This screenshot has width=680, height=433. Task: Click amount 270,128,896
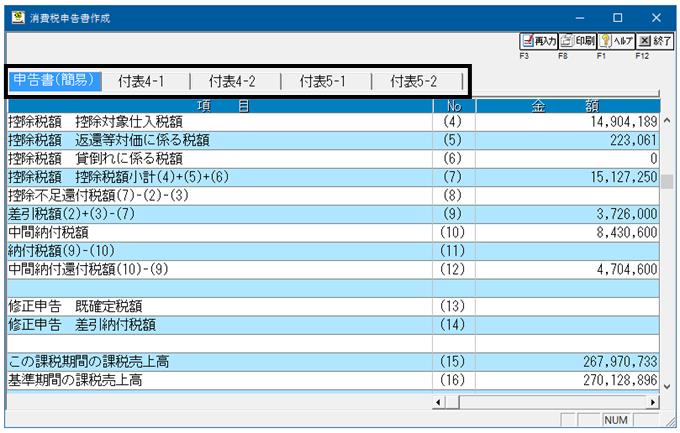click(x=621, y=380)
